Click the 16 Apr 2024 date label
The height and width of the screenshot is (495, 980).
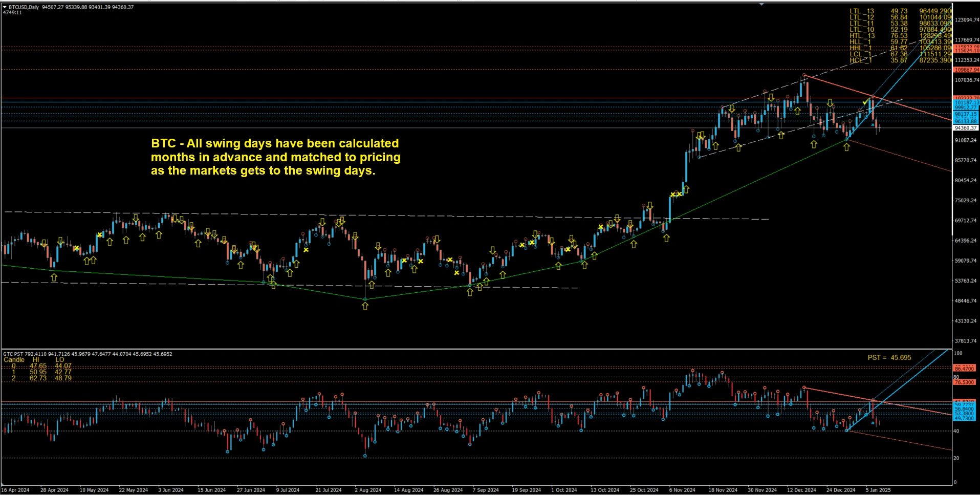pyautogui.click(x=16, y=490)
